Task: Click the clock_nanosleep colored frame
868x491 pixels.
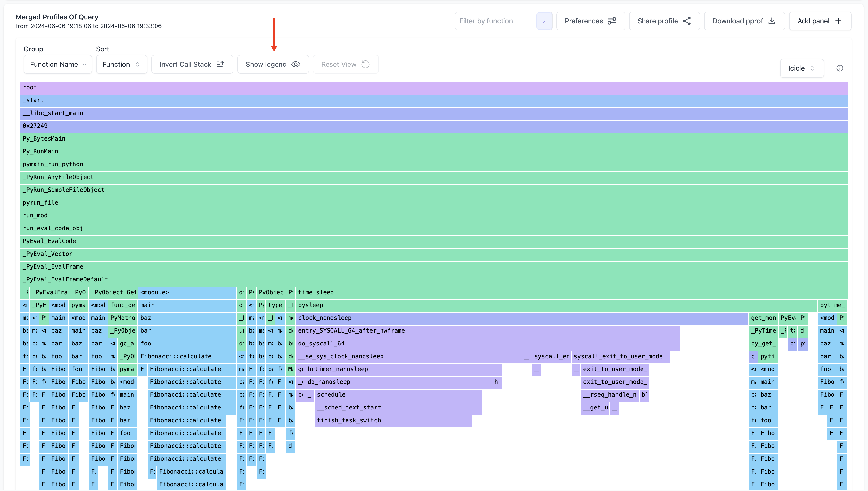Action: 521,318
